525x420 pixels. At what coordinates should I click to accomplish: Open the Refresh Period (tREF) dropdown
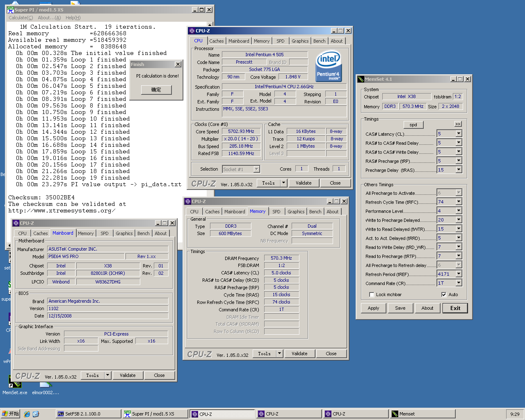[459, 274]
